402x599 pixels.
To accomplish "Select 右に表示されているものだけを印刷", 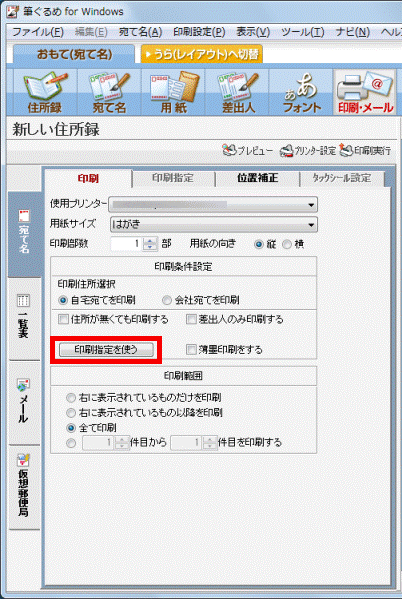I will click(71, 398).
